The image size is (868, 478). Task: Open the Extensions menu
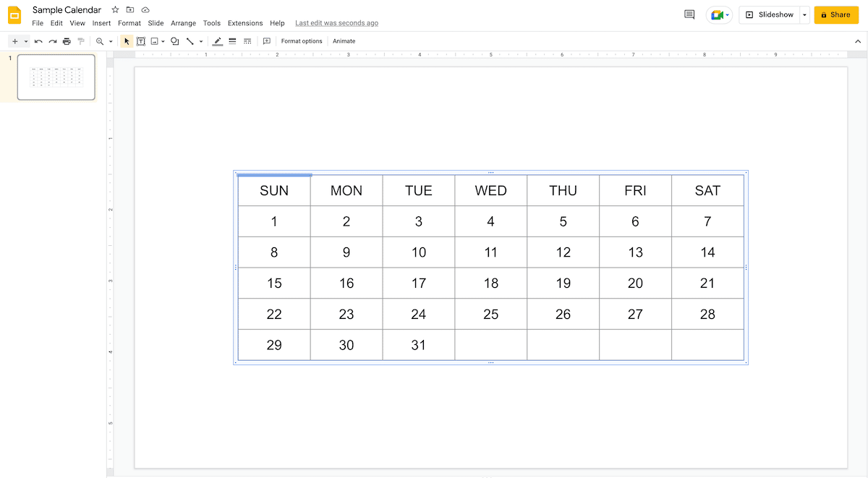[x=245, y=23]
